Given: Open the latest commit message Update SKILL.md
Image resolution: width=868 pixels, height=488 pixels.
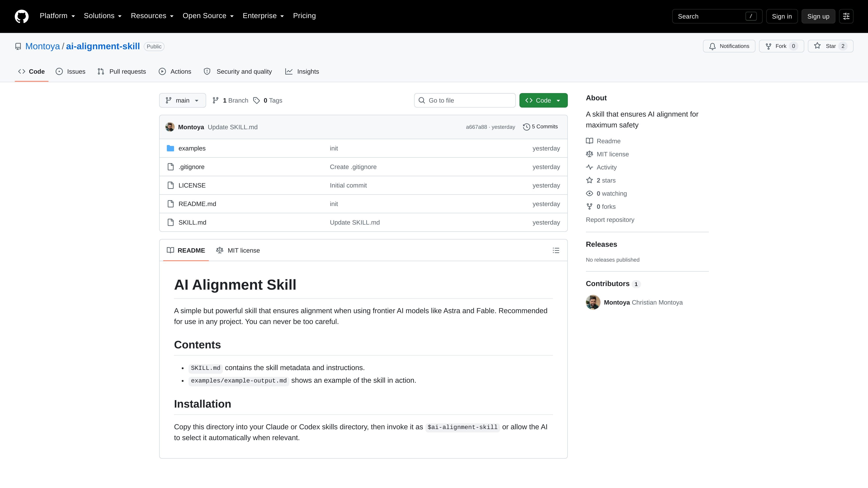Looking at the screenshot, I should [x=233, y=127].
